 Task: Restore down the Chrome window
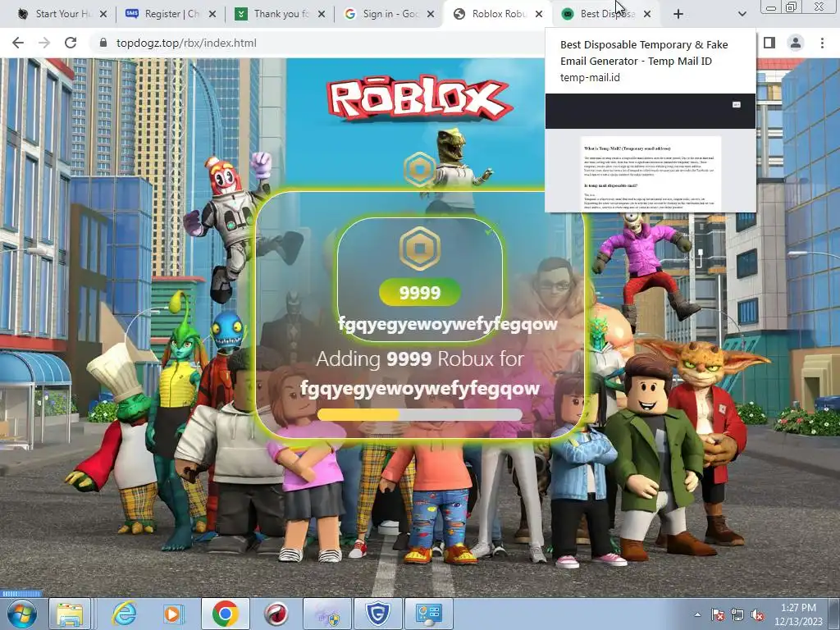(x=791, y=7)
